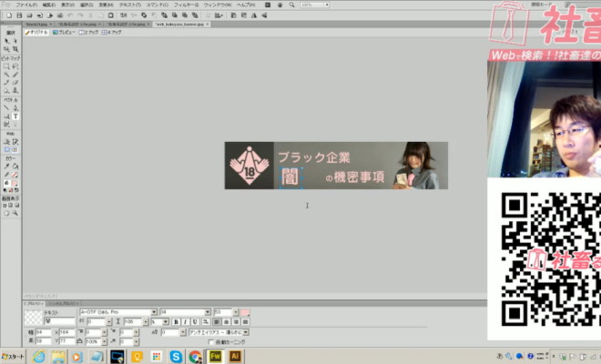This screenshot has height=364, width=601.
Task: Click the New document icon in the toolbar
Action: click(x=7, y=15)
